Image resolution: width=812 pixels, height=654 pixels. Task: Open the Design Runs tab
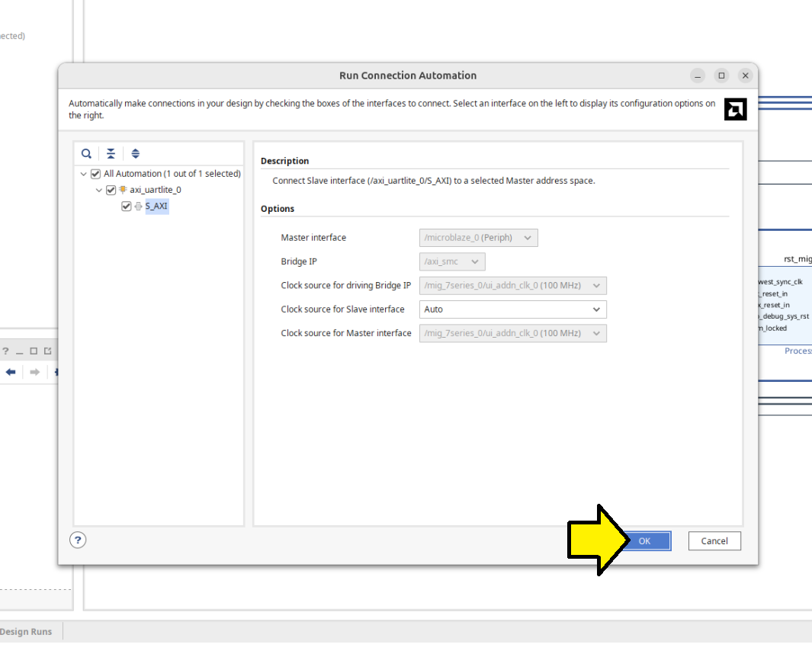click(x=27, y=631)
